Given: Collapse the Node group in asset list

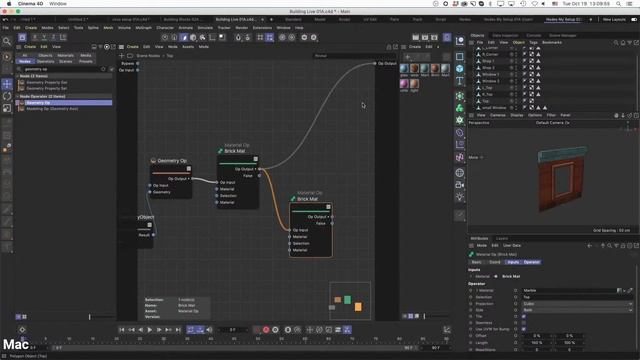Looking at the screenshot, I should tap(18, 76).
